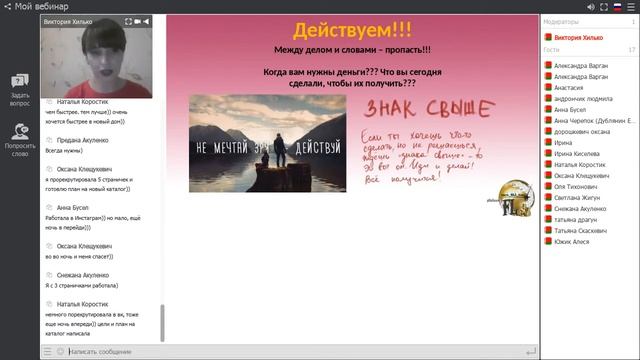
Task: Enter fullscreen mode from the top bar
Action: [x=604, y=7]
